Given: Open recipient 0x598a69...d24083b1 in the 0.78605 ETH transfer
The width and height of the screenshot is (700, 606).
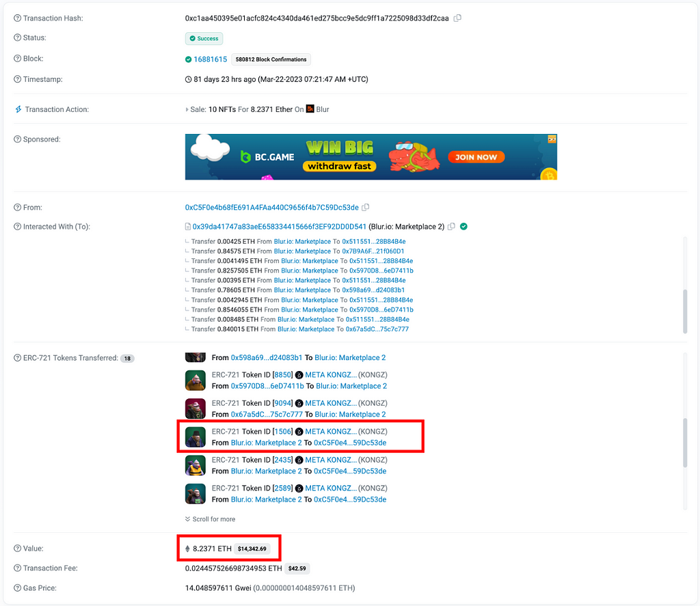Looking at the screenshot, I should 373,290.
